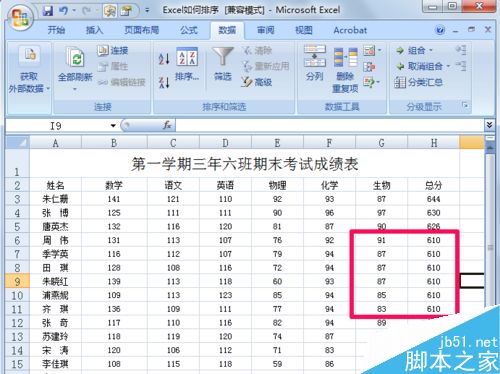Open Quick Access Toolbar customize dropdown
This screenshot has height=374, width=500.
click(x=147, y=11)
